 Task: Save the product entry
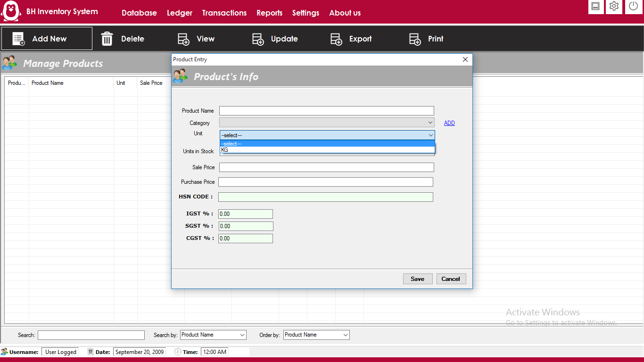[x=417, y=279]
